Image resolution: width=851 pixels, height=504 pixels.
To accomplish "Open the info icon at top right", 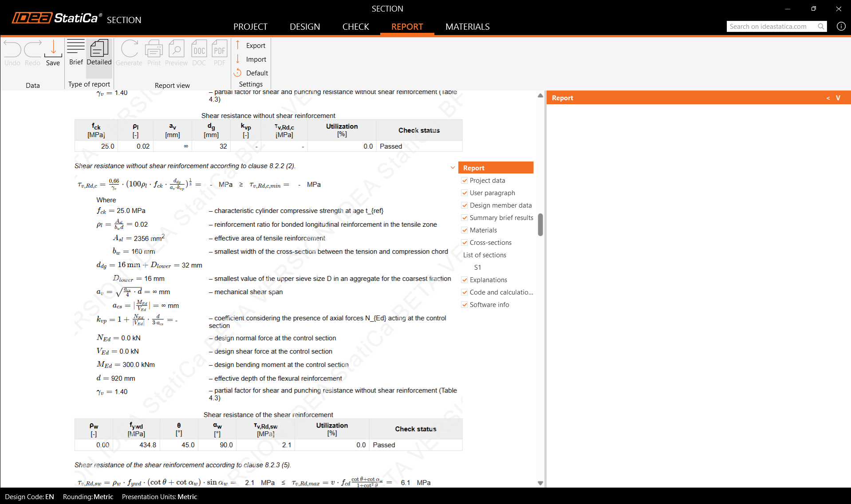I will tap(841, 26).
